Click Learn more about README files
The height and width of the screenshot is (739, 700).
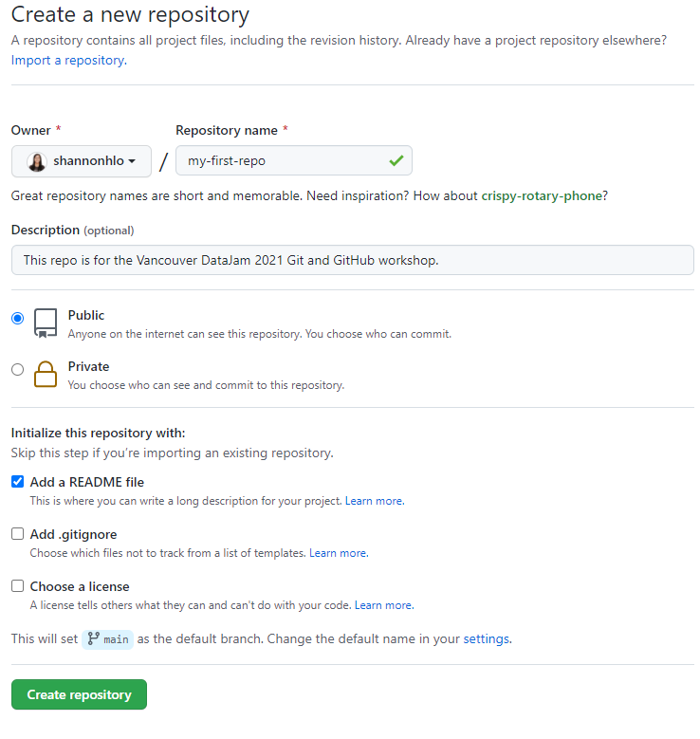point(374,501)
